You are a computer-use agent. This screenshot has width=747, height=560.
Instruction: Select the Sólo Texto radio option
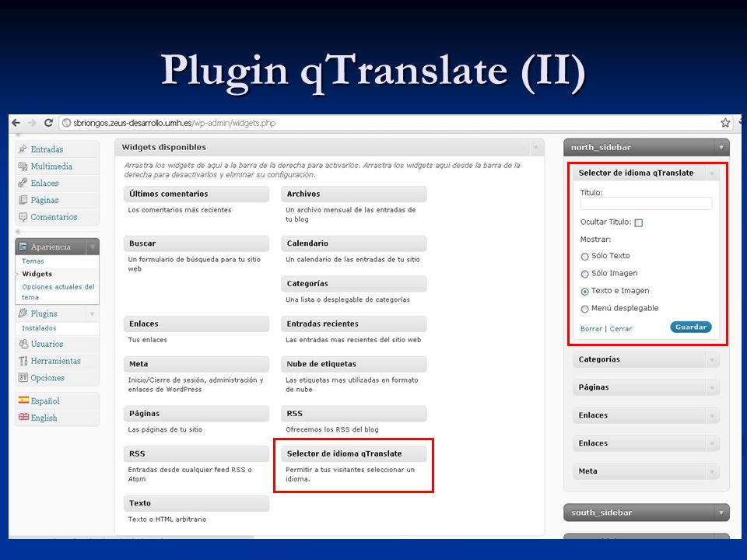coord(584,257)
